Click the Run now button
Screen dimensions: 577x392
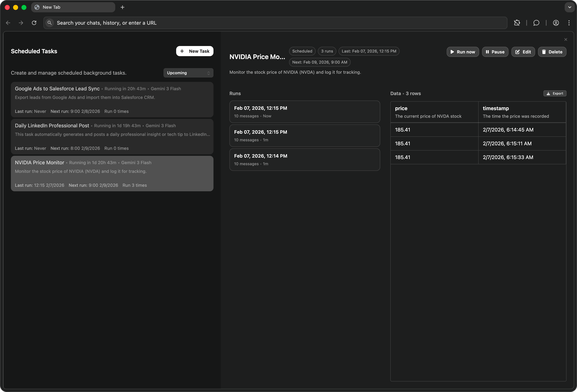click(462, 52)
